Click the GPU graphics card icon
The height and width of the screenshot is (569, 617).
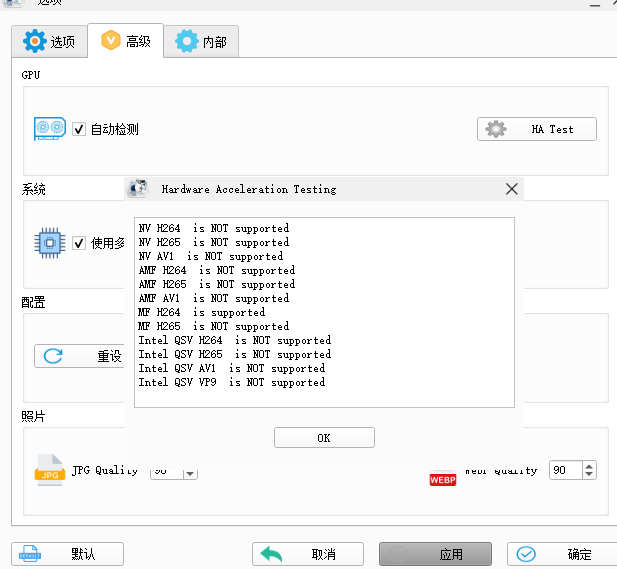(50, 129)
